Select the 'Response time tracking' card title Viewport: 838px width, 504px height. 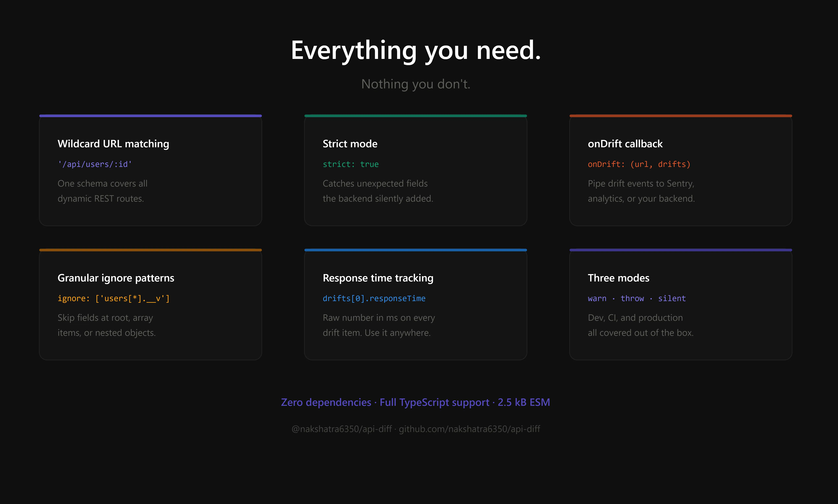tap(378, 278)
